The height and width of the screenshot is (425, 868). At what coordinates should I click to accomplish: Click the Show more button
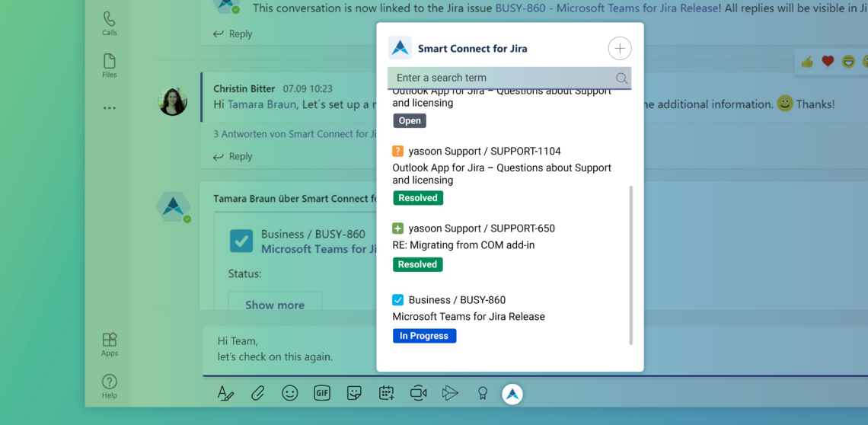pos(275,305)
